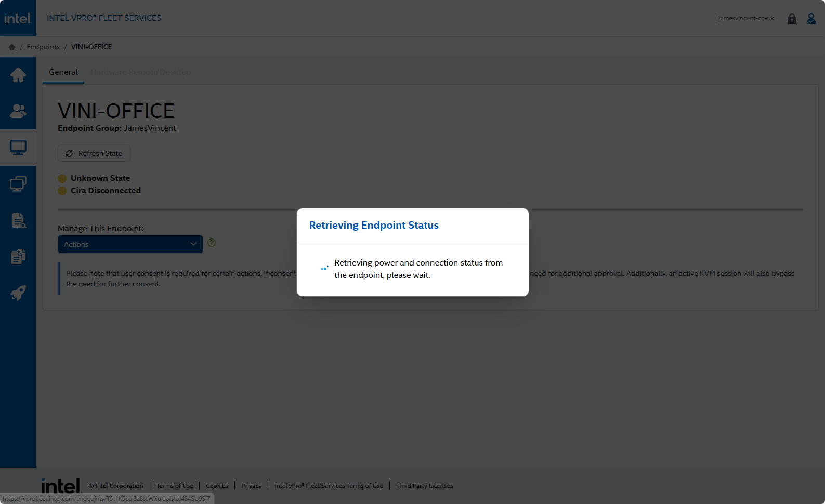825x504 pixels.
Task: Open the Users icon in the sidebar
Action: pyautogui.click(x=18, y=111)
